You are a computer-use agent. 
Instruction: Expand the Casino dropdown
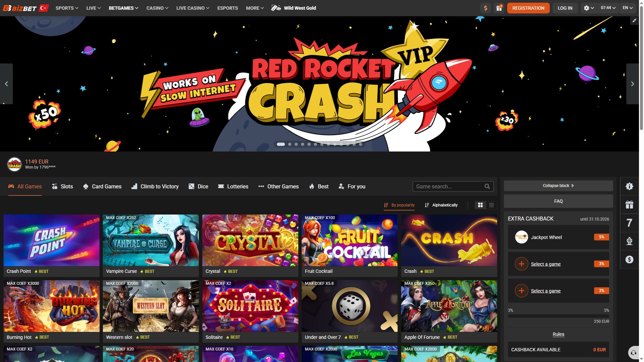pyautogui.click(x=157, y=8)
